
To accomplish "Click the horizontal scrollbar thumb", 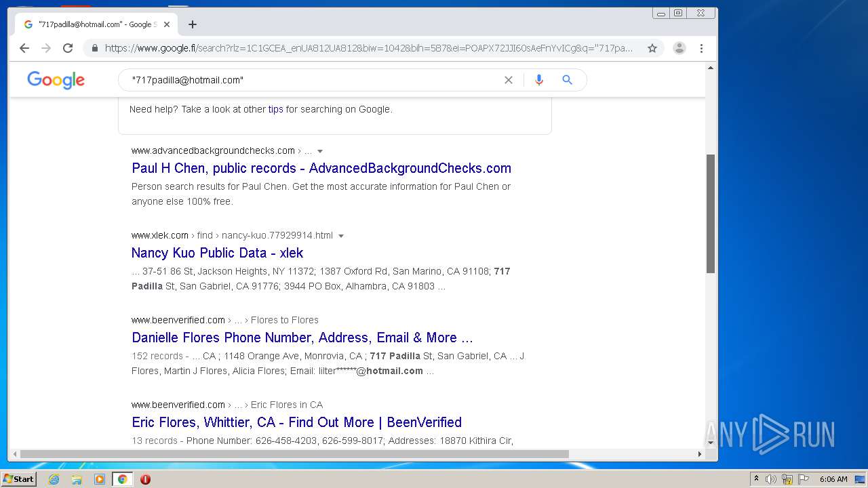I will 294,454.
